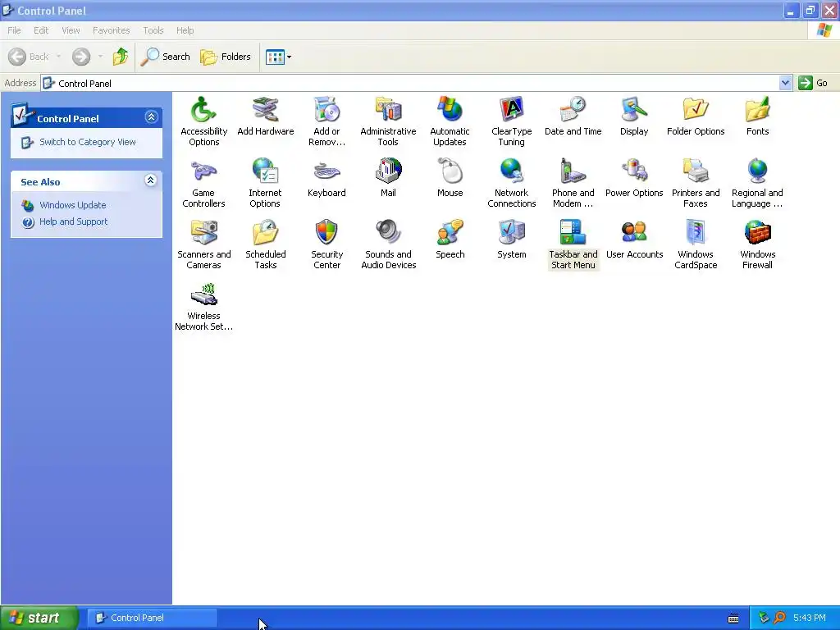This screenshot has width=840, height=630.
Task: Open Sounds and Audio Devices icon
Action: tap(388, 244)
